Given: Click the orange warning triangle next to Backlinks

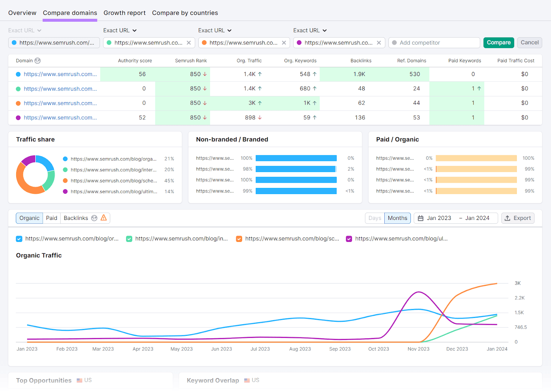Looking at the screenshot, I should pyautogui.click(x=103, y=218).
